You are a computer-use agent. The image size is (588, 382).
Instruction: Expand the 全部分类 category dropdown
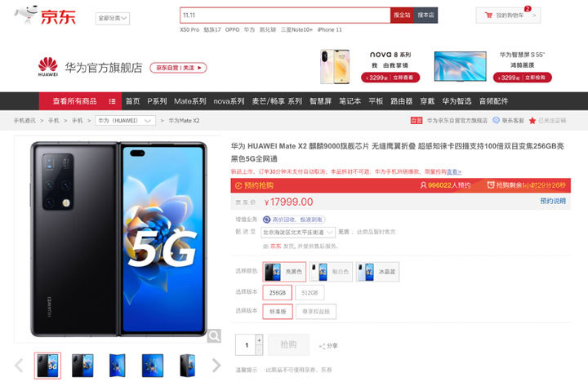pos(113,18)
